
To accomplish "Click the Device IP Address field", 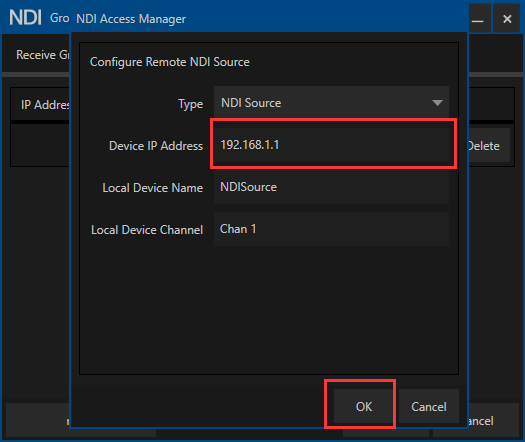I will tap(331, 145).
